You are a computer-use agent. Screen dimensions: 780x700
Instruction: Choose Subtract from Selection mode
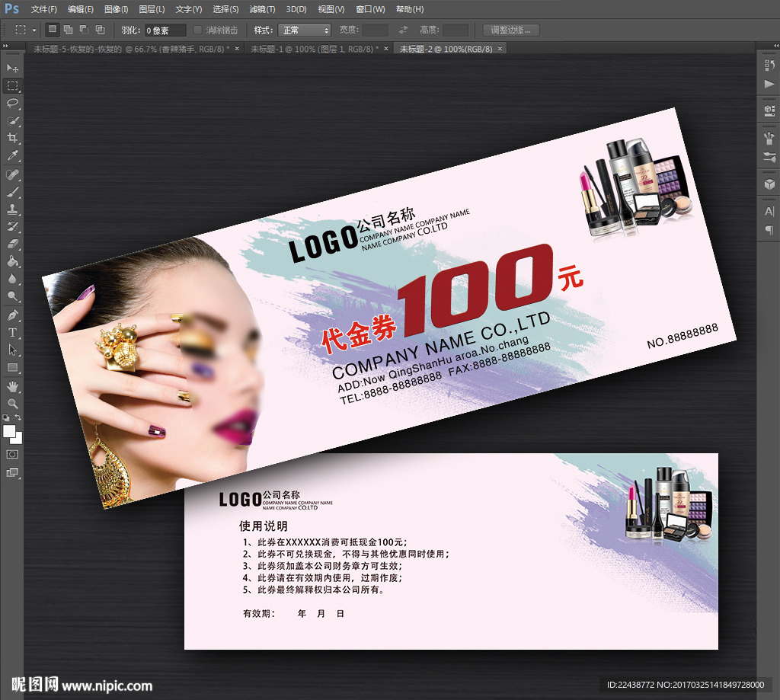[x=84, y=30]
